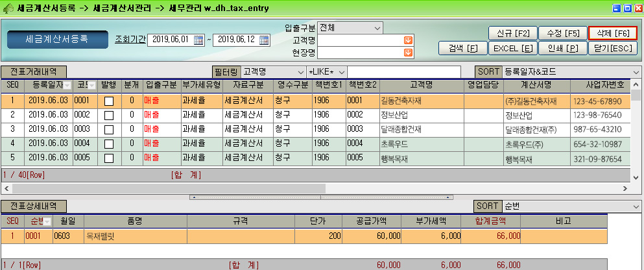Open the 순번 column filter arrow
Image resolution: width=644 pixels, height=270 pixels.
click(x=47, y=222)
